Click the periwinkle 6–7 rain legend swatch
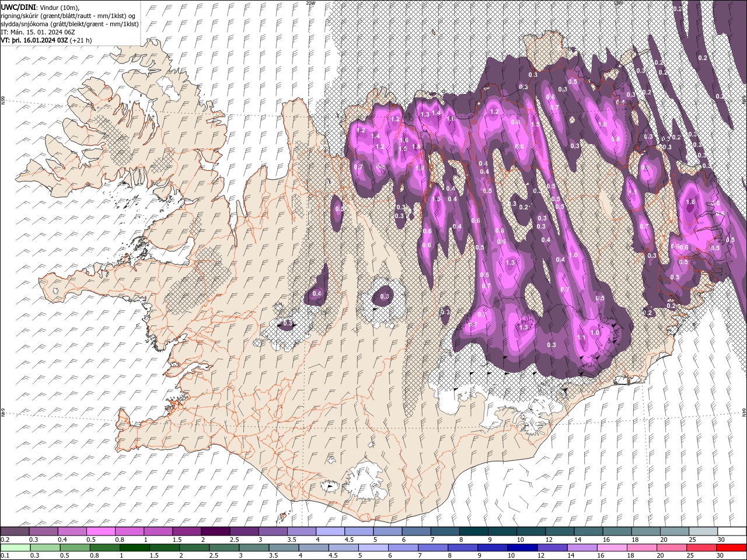Viewport: 747px width, 560px height. tap(403, 548)
